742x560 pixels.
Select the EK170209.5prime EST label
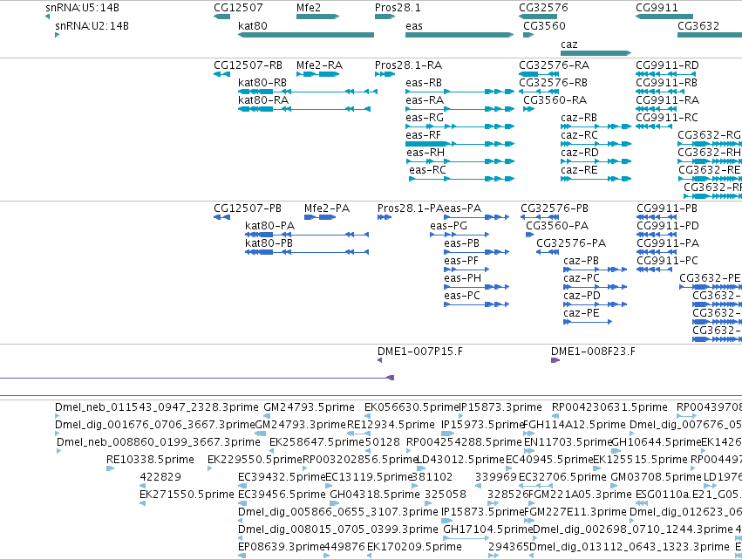414,547
